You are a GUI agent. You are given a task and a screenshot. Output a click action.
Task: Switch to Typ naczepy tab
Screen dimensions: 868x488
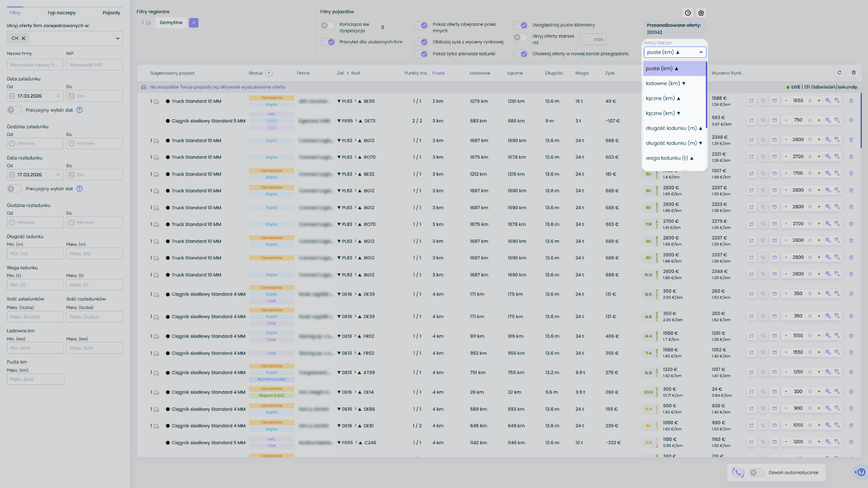pyautogui.click(x=61, y=13)
